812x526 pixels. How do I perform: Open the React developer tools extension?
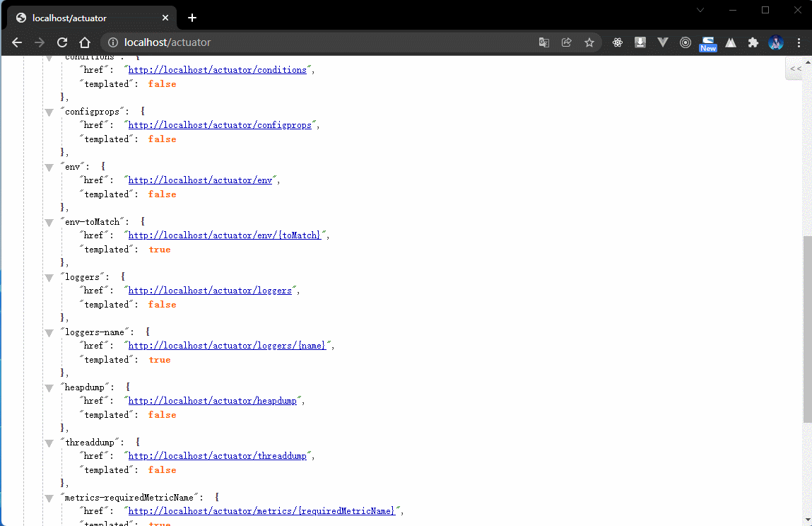click(617, 42)
